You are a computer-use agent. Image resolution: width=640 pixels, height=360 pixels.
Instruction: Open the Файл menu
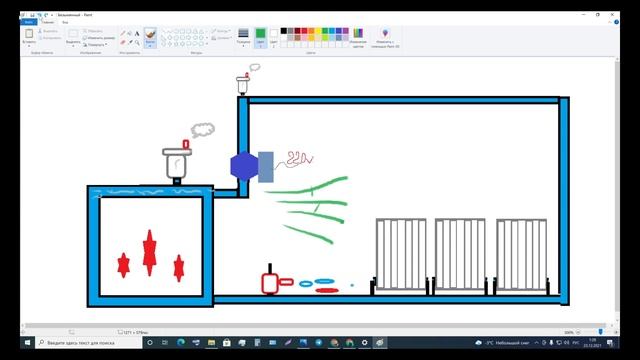tap(29, 22)
